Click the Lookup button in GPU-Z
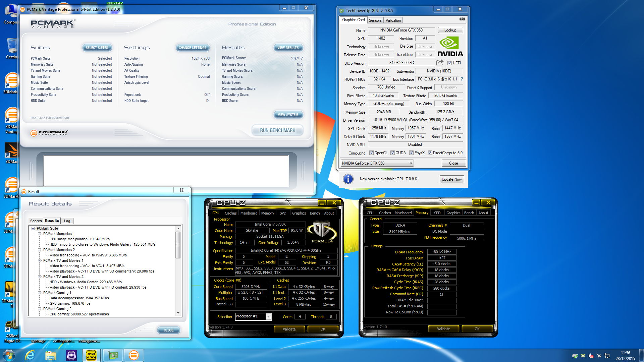 pyautogui.click(x=450, y=30)
